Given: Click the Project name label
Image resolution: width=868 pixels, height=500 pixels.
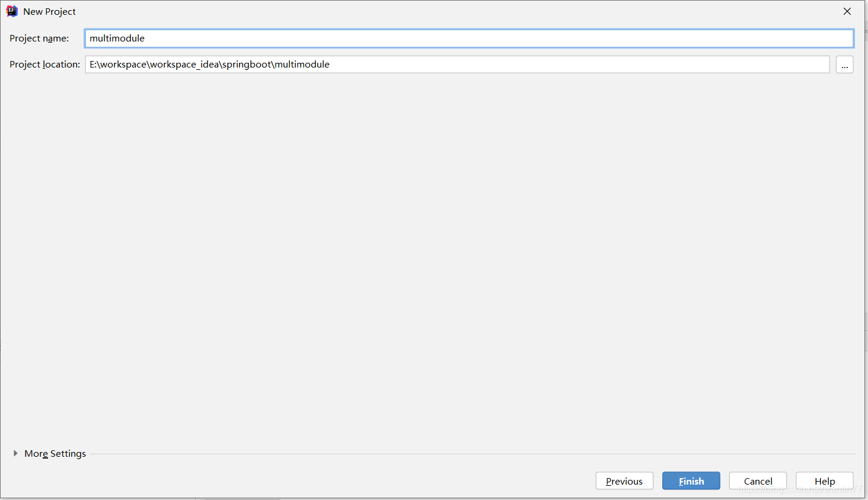Looking at the screenshot, I should tap(39, 39).
